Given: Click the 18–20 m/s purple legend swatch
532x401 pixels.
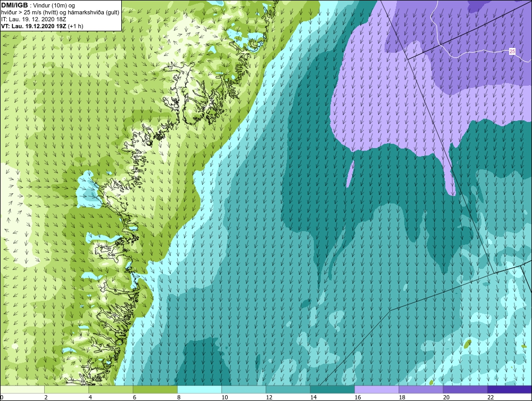Looking at the screenshot, I should tap(421, 389).
